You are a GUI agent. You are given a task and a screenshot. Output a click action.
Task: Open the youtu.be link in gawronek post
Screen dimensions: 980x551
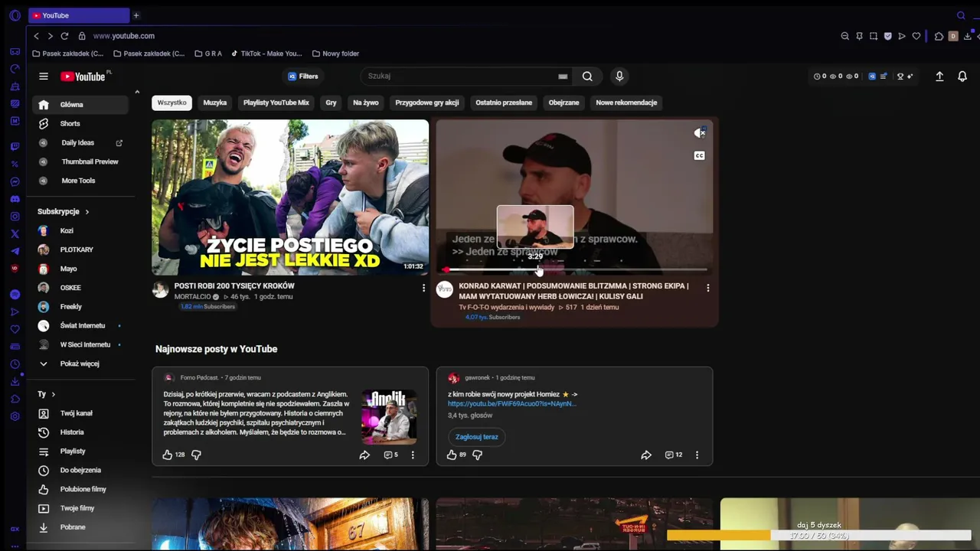point(512,404)
